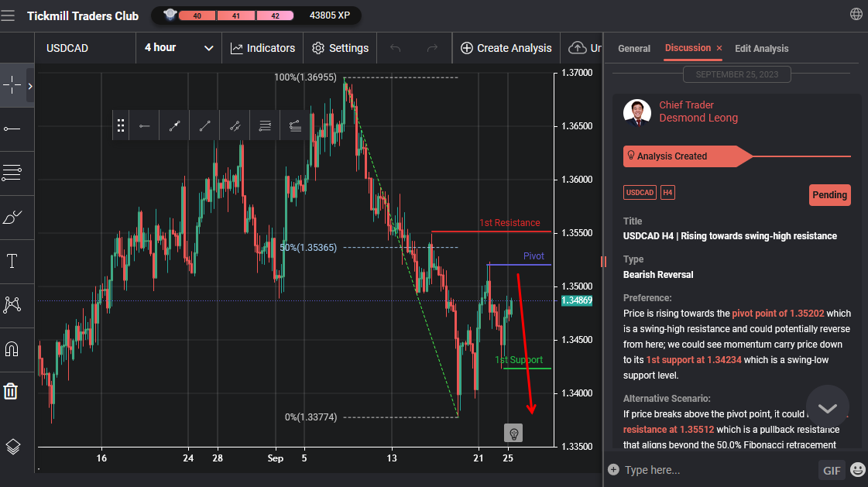
Task: Click the 0%(1.33774) Fibonacci label
Action: click(x=310, y=417)
